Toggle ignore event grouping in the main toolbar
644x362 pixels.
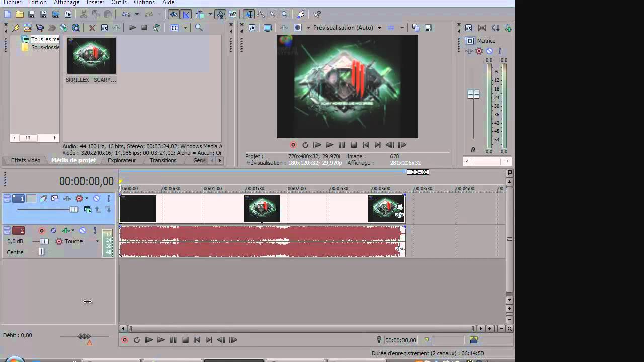(x=233, y=14)
